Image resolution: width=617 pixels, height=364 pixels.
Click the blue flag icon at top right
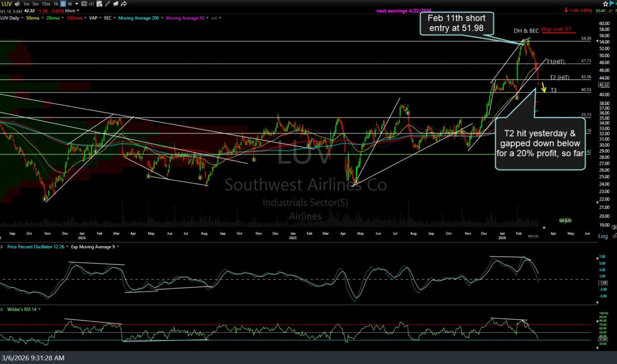612,3
